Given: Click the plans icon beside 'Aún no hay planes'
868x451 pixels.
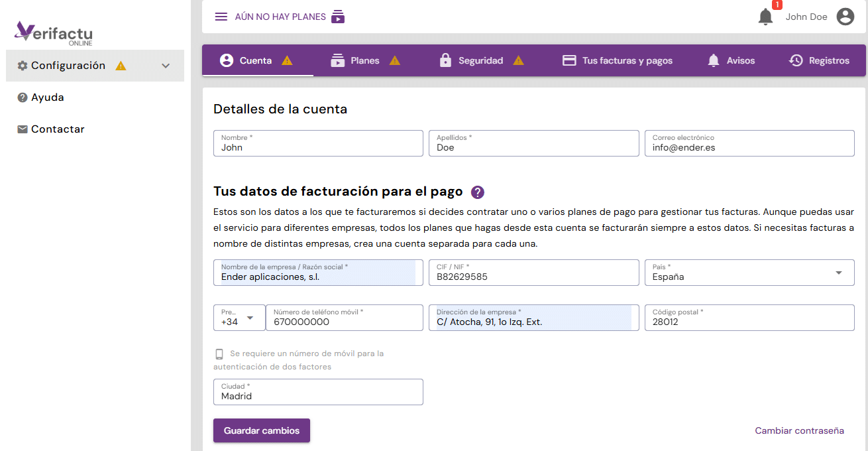Looking at the screenshot, I should [x=338, y=17].
